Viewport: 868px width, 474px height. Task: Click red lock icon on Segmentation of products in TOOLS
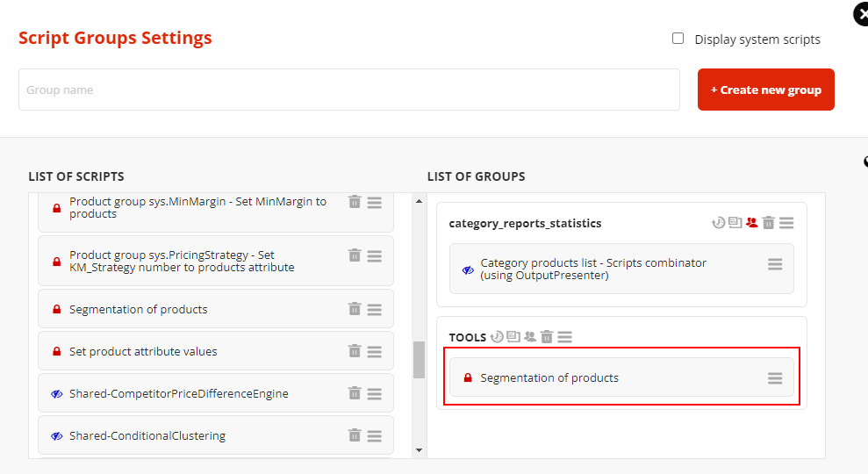pyautogui.click(x=467, y=378)
